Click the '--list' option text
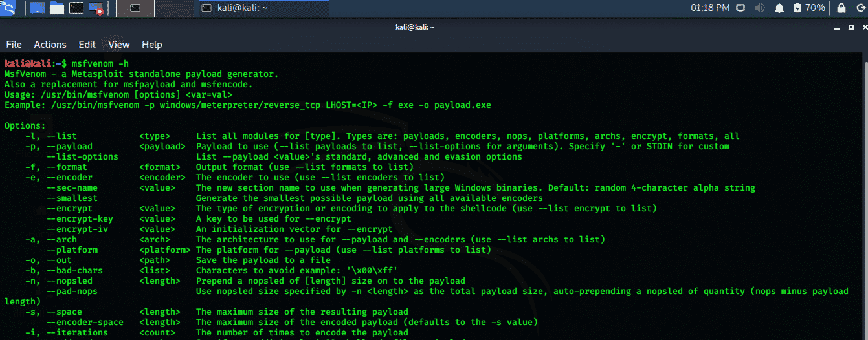This screenshot has height=340, width=868. click(61, 136)
